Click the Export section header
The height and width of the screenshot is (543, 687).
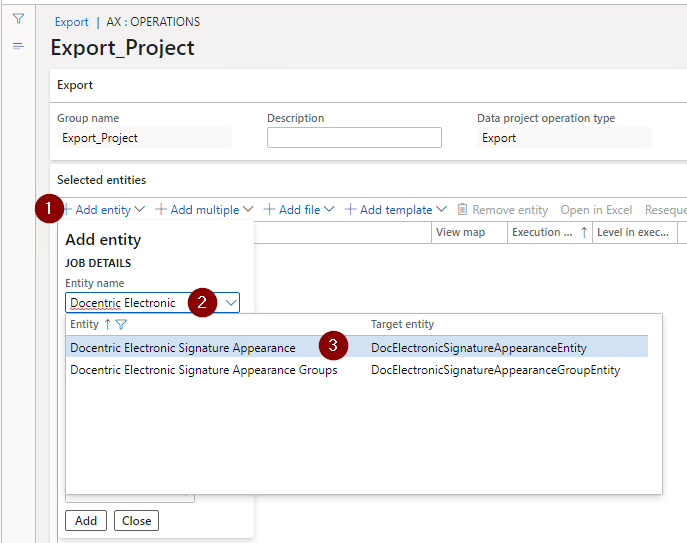click(75, 85)
